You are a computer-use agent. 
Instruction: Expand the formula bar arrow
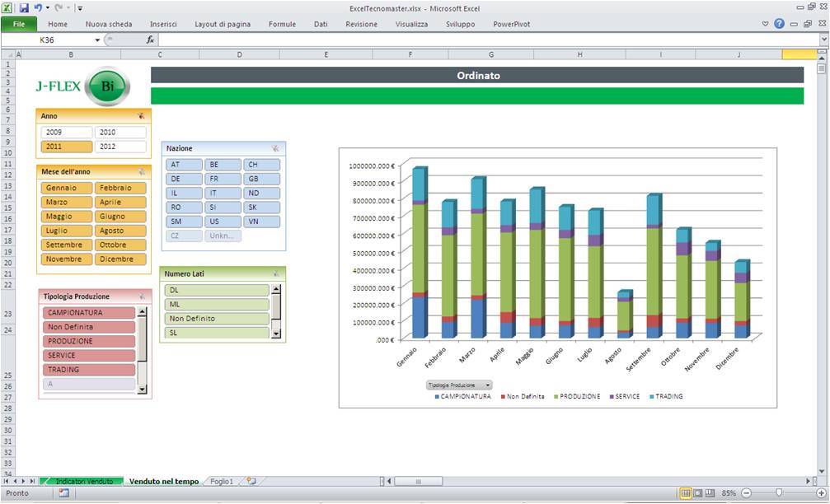[x=823, y=40]
